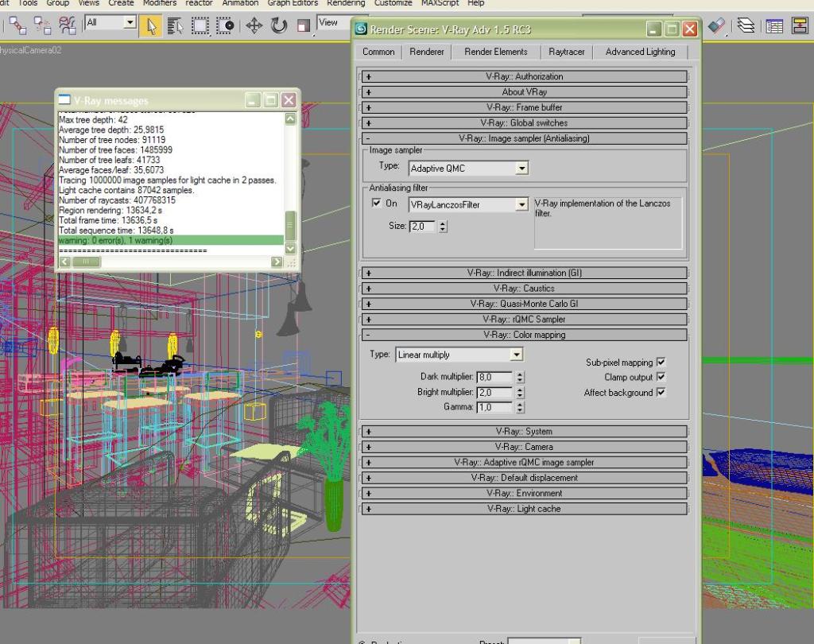The width and height of the screenshot is (814, 644).
Task: Open the Rendering menu
Action: [x=346, y=3]
